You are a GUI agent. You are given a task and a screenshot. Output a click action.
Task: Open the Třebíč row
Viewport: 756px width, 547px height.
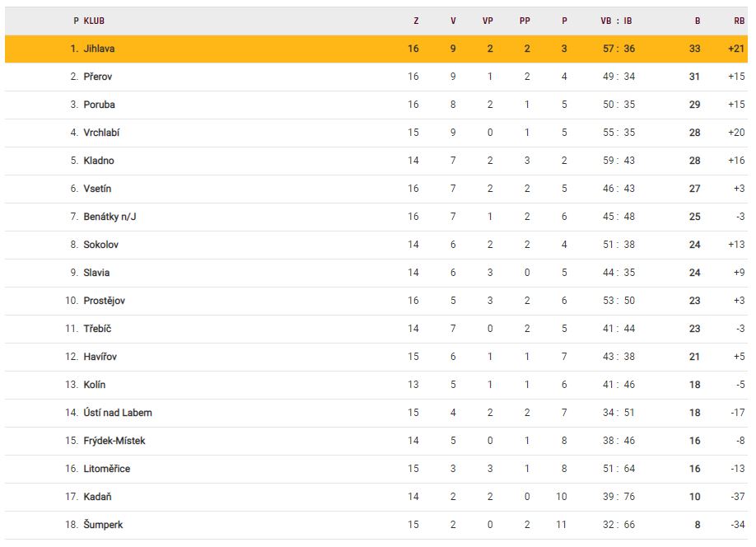[x=97, y=329]
